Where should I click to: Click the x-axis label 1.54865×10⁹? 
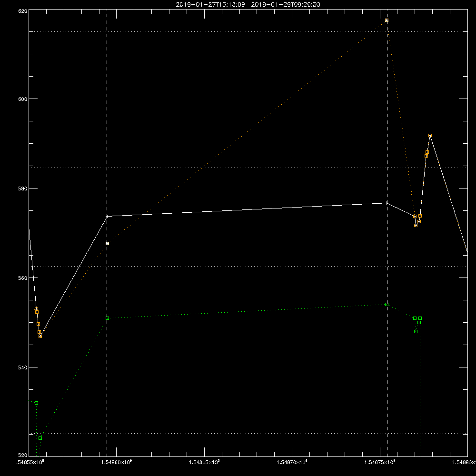click(204, 462)
